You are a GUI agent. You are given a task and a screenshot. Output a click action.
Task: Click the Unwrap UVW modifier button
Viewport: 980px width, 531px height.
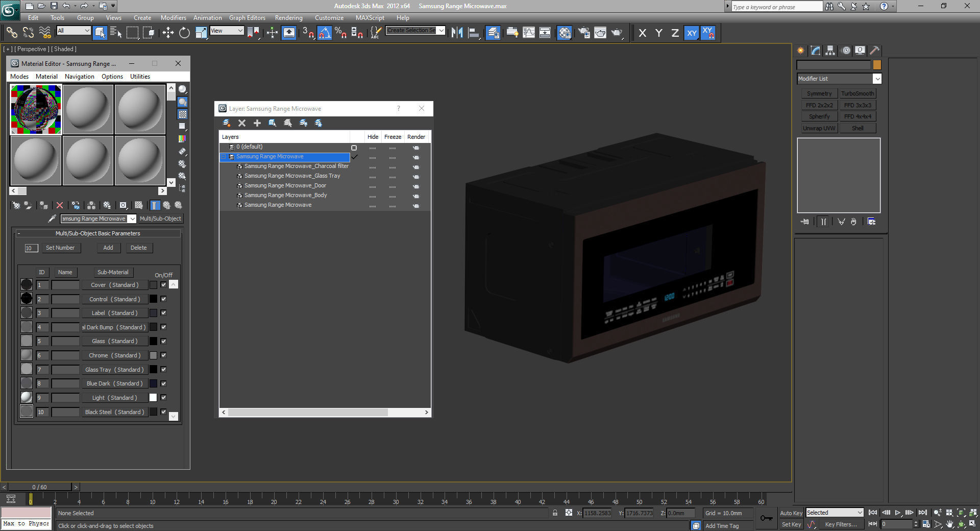pos(819,128)
